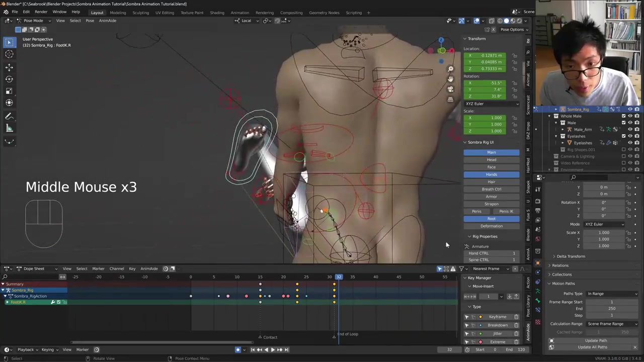Click the Measure tool icon

[x=9, y=128]
